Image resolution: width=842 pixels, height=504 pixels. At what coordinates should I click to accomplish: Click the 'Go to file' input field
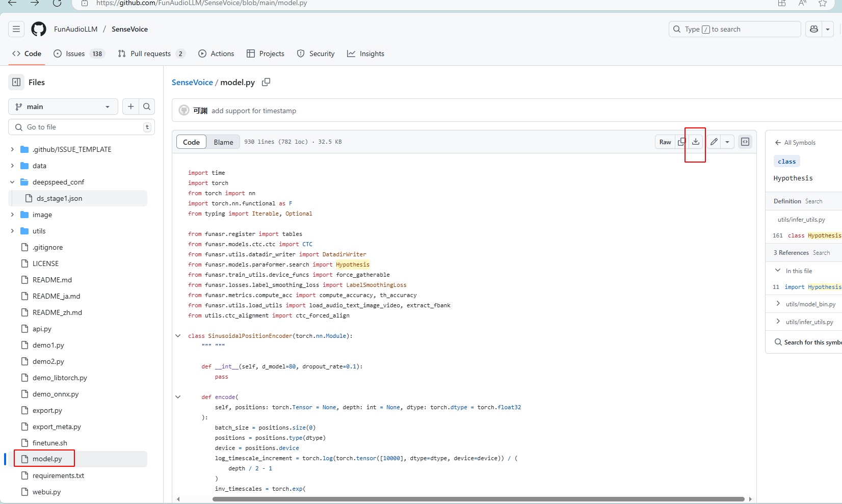(82, 127)
